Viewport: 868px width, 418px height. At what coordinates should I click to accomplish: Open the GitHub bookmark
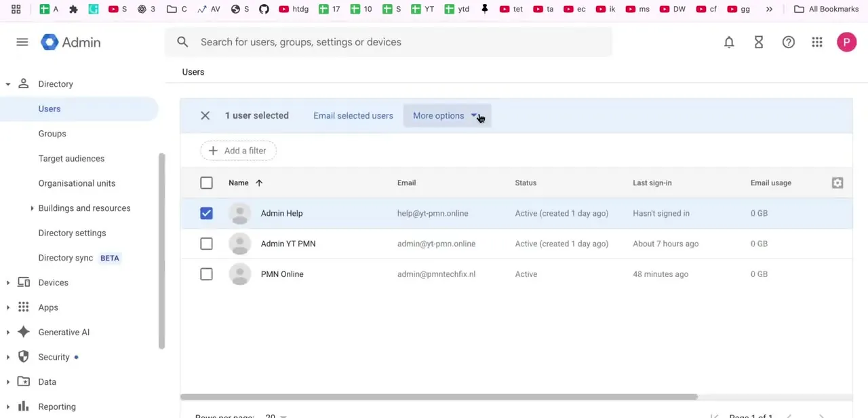(264, 9)
